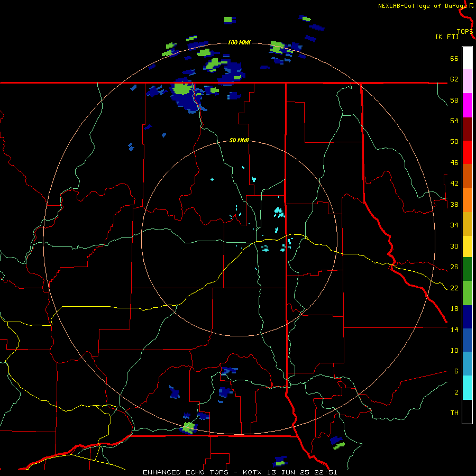This screenshot has height=476, width=476.
Task: Click legend value 58
Action: pos(454,100)
